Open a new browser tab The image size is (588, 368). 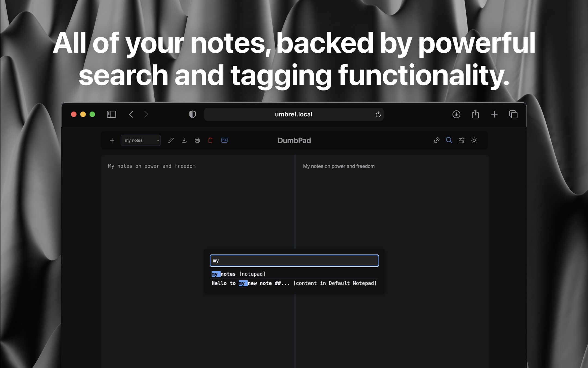494,114
